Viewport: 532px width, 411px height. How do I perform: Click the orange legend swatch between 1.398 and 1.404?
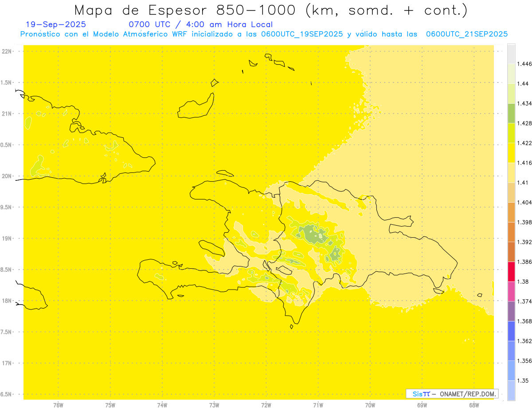click(x=511, y=212)
